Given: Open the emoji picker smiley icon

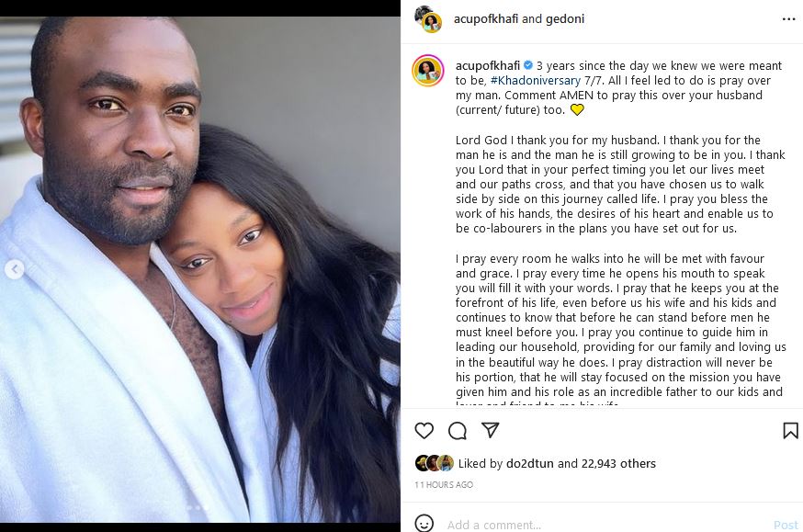Looking at the screenshot, I should (424, 524).
